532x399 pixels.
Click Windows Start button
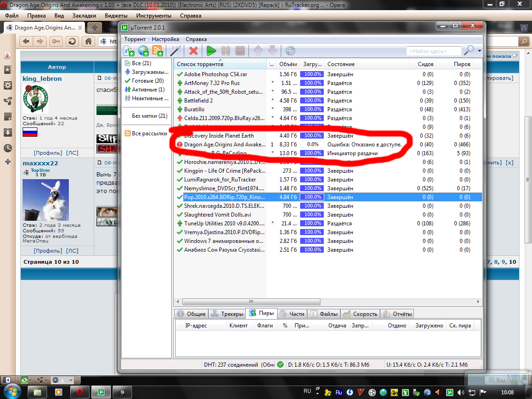click(12, 392)
